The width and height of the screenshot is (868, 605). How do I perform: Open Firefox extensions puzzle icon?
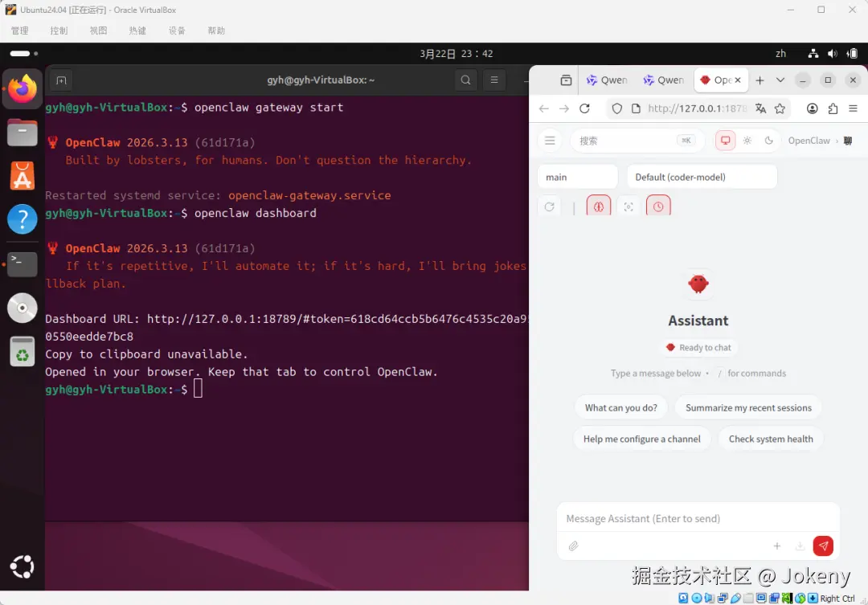point(833,108)
